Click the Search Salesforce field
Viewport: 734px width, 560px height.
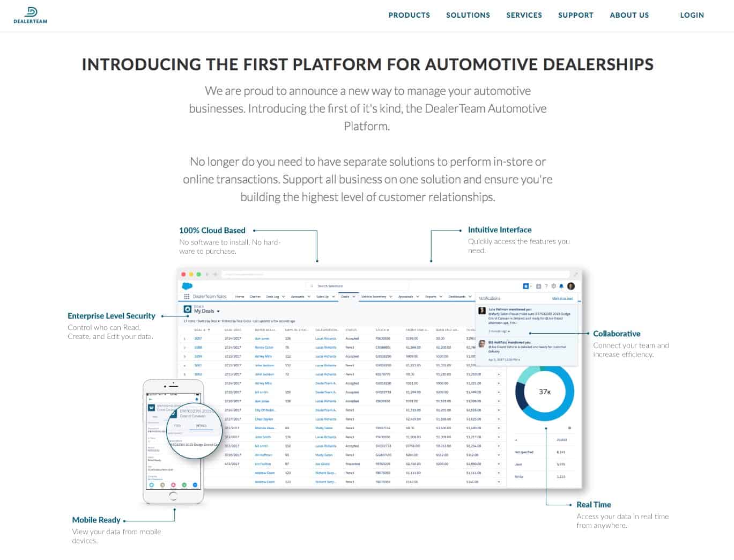[x=357, y=286]
